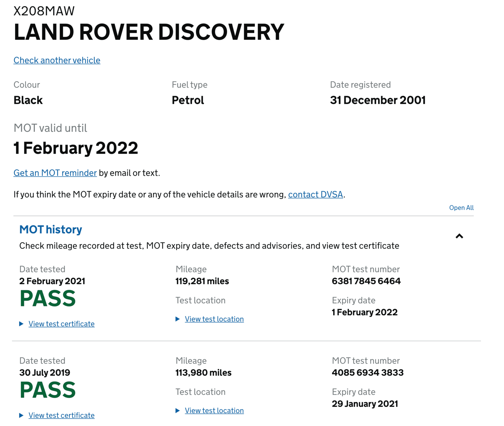Image resolution: width=504 pixels, height=426 pixels.
Task: Click PASS result for 2 February 2021
Action: 48,298
